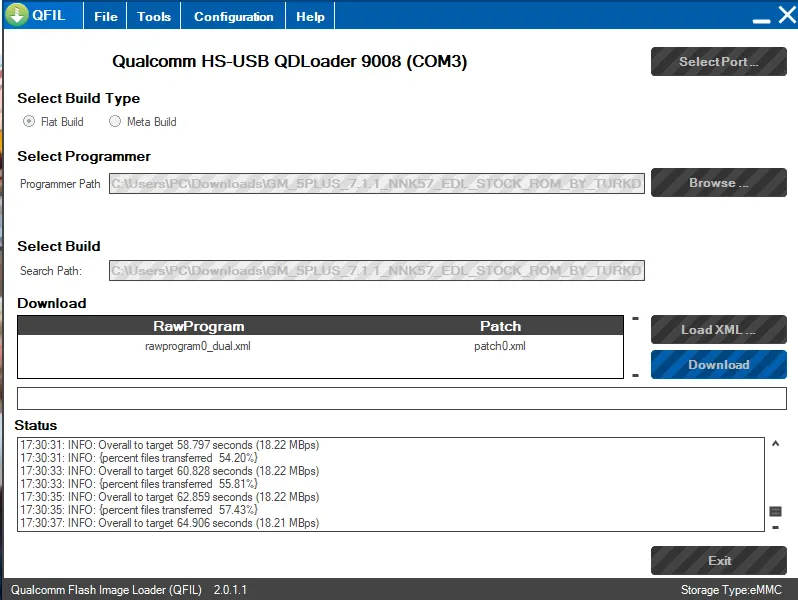798x600 pixels.
Task: Click the 54.20% files transferred log line
Action: coord(139,458)
